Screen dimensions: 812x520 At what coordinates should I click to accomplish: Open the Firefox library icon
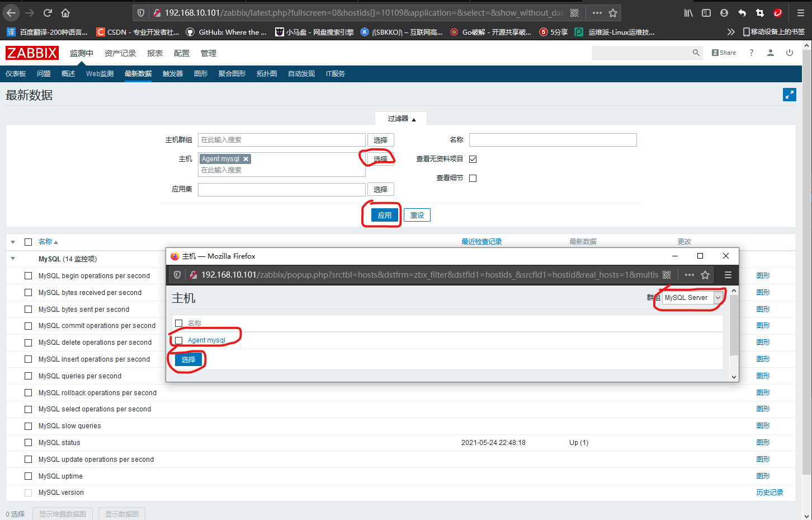(x=688, y=12)
